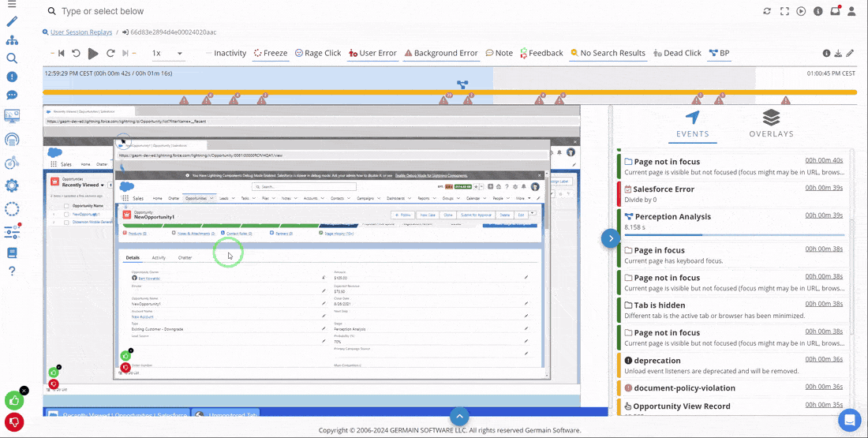Select the Opportunity View Record event
This screenshot has width=868, height=438.
coord(732,406)
